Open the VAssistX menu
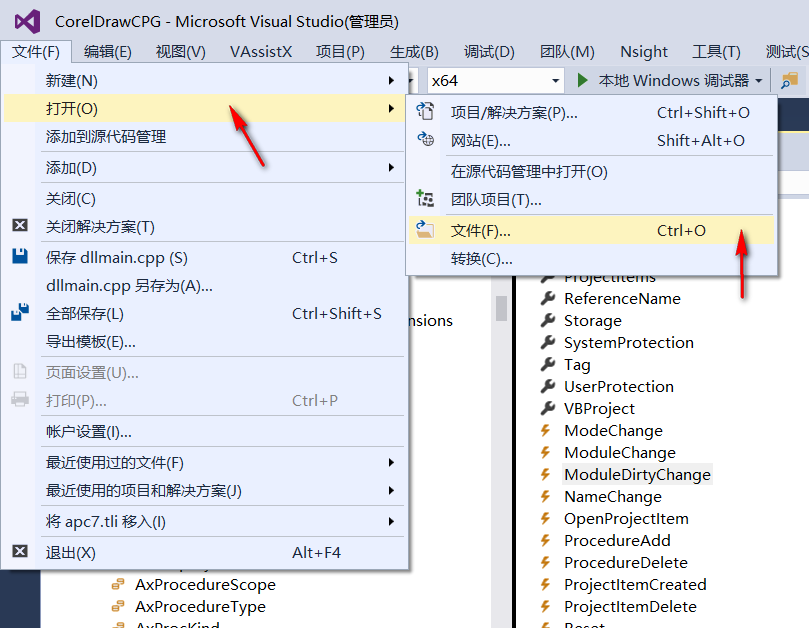This screenshot has height=628, width=809. [261, 52]
